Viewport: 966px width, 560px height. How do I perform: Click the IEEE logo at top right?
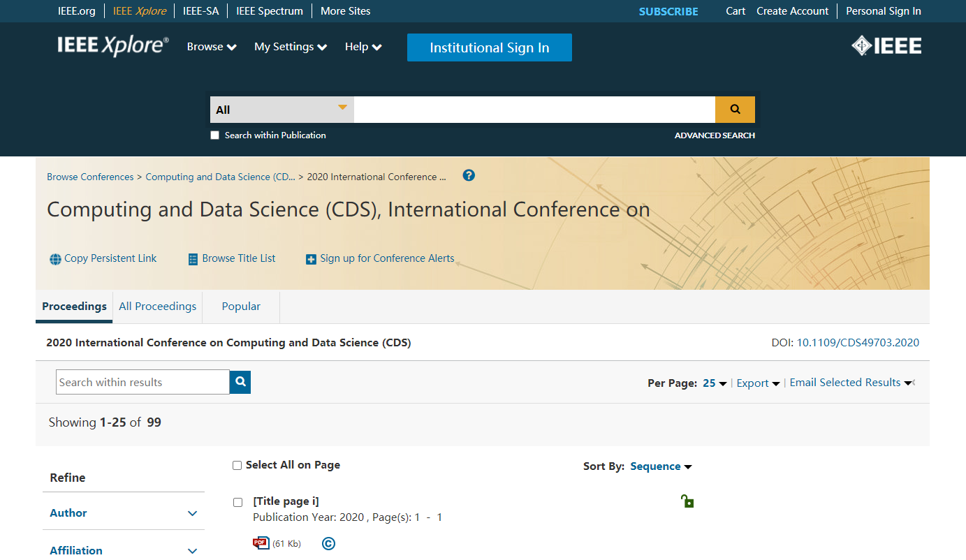pos(886,46)
